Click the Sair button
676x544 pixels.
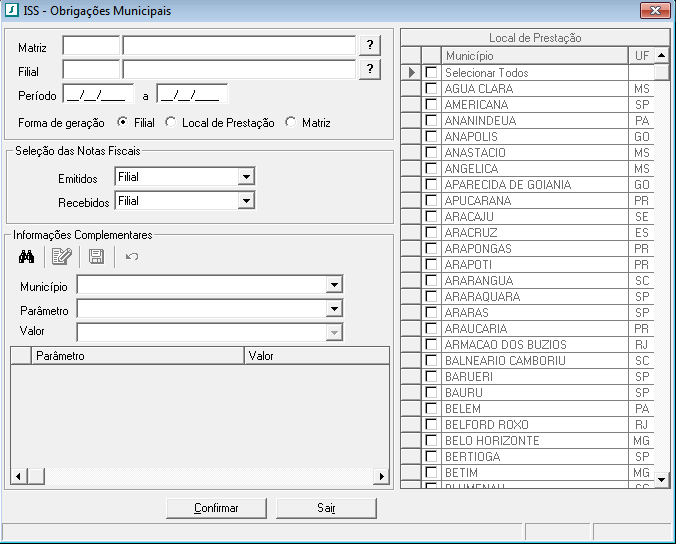point(326,508)
